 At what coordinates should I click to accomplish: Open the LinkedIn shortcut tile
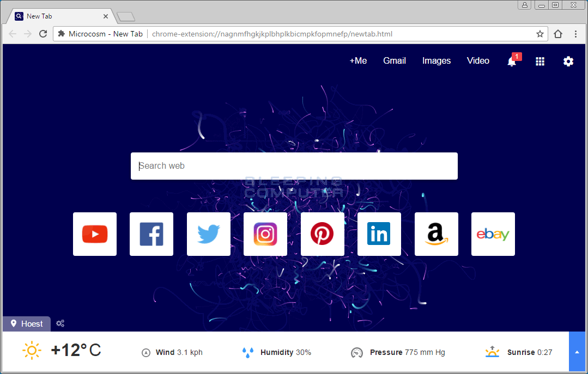tap(379, 234)
